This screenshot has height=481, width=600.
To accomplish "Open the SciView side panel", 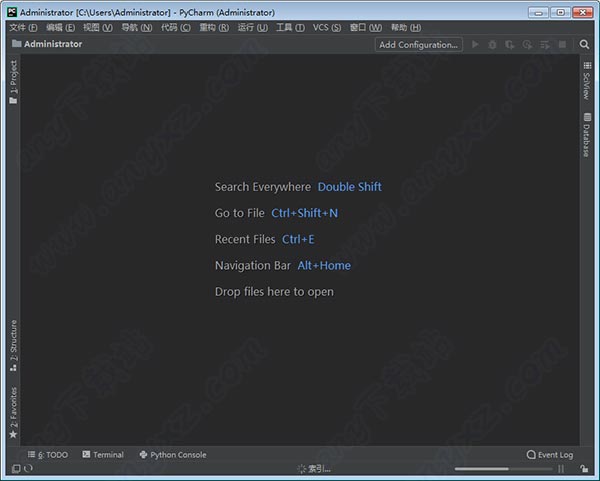I will coord(587,81).
